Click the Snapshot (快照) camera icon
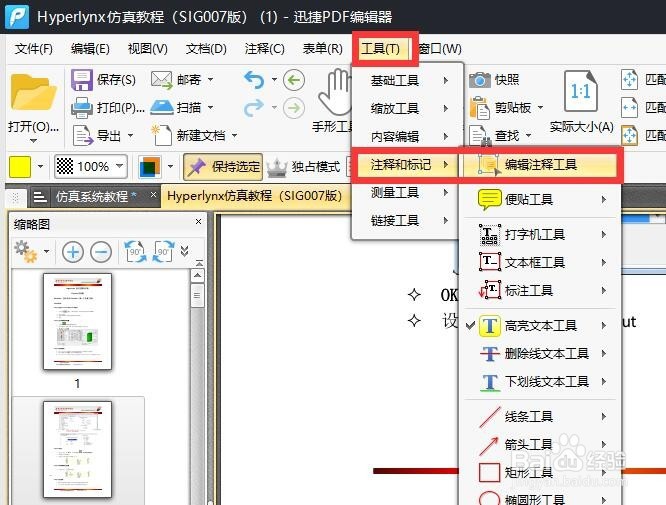Screen dimensions: 666x505 480,79
